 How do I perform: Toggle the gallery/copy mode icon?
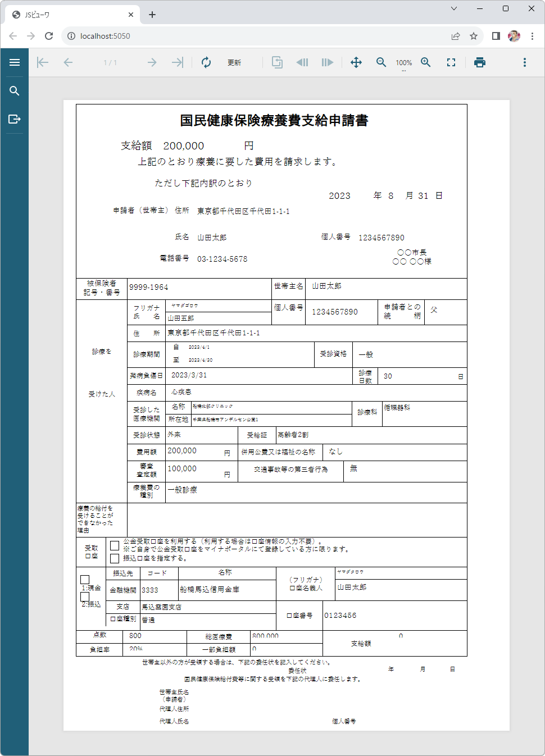pyautogui.click(x=277, y=62)
